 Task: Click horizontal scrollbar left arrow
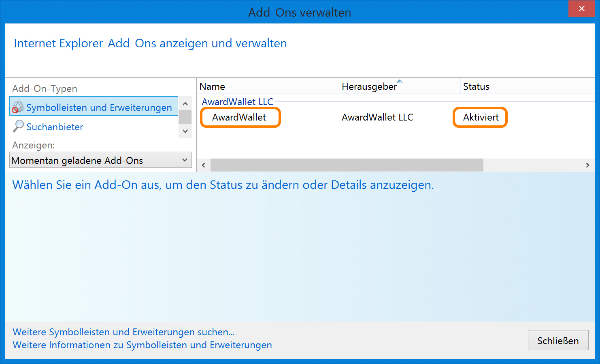[x=204, y=165]
